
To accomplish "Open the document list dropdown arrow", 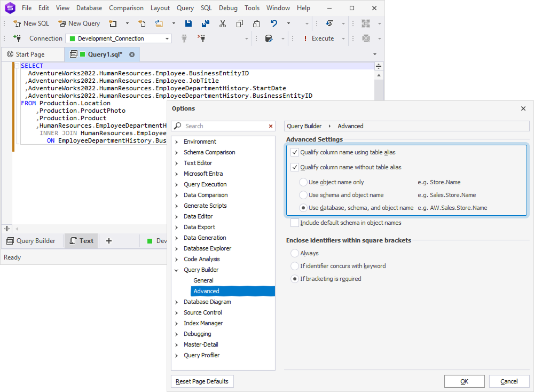I will 375,54.
